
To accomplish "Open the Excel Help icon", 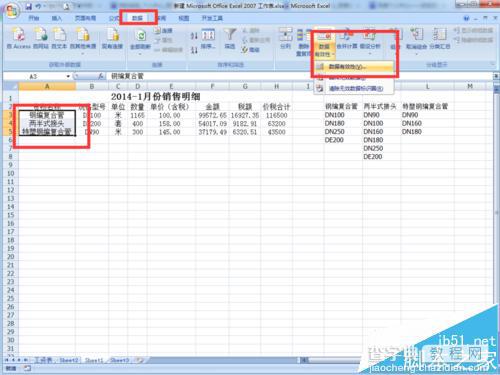I will [x=466, y=18].
